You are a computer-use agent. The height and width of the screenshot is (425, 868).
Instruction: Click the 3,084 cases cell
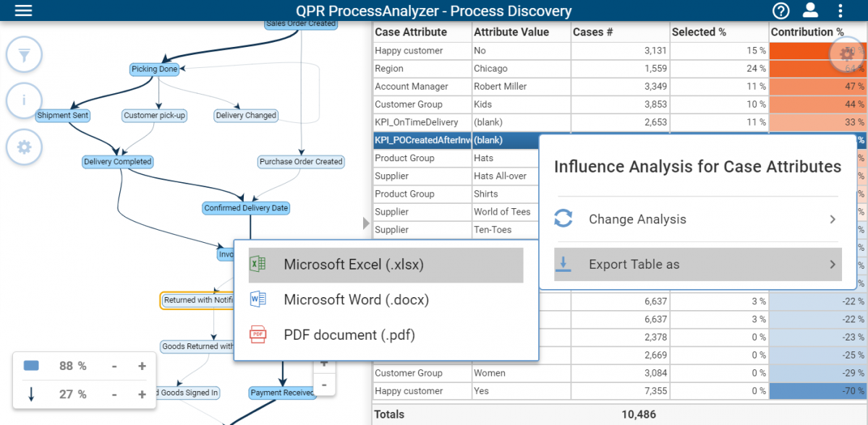click(620, 373)
